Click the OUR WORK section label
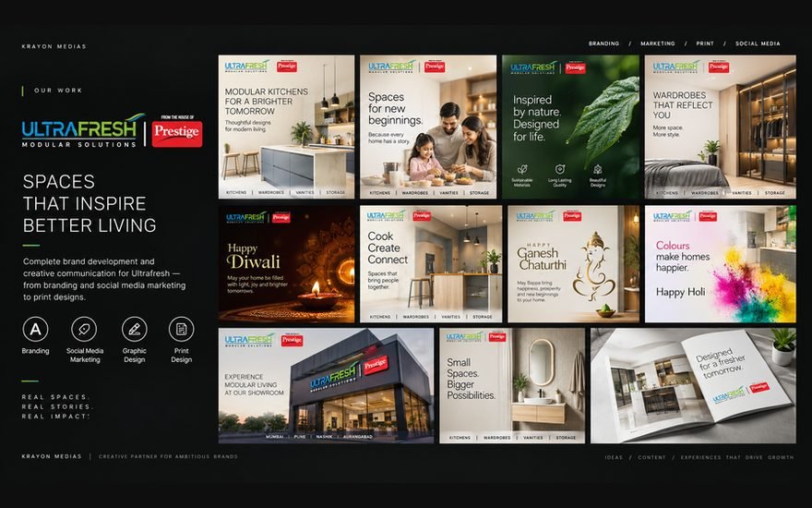This screenshot has height=508, width=812. pyautogui.click(x=58, y=91)
